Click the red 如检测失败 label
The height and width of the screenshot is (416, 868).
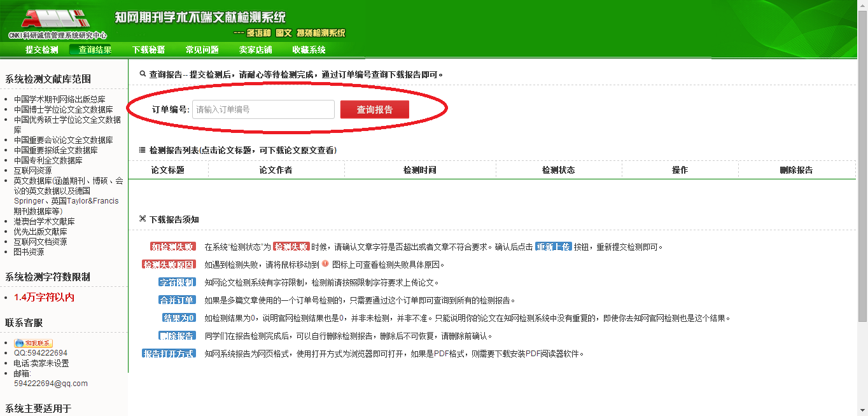point(173,247)
